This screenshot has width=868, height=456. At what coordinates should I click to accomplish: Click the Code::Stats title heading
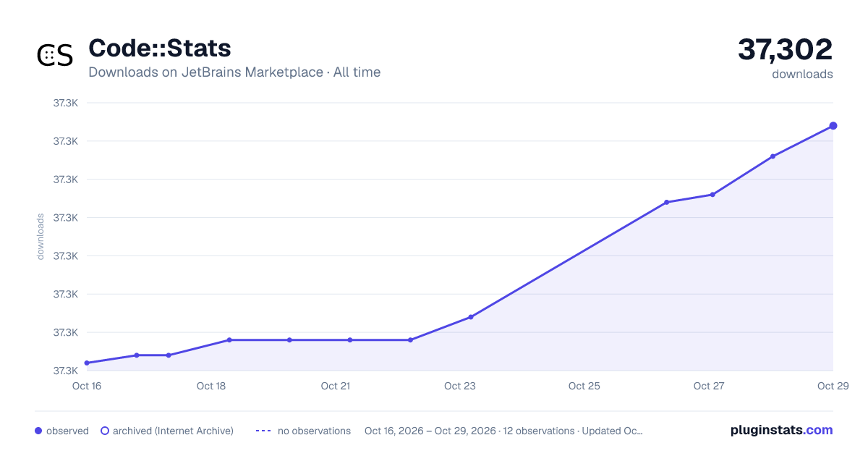160,48
